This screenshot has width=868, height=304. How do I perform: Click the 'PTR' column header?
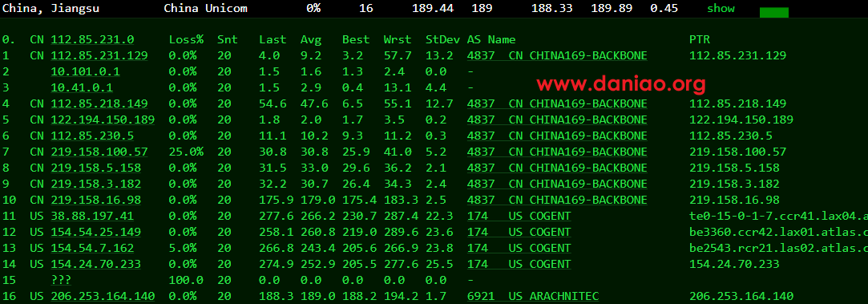tap(700, 40)
